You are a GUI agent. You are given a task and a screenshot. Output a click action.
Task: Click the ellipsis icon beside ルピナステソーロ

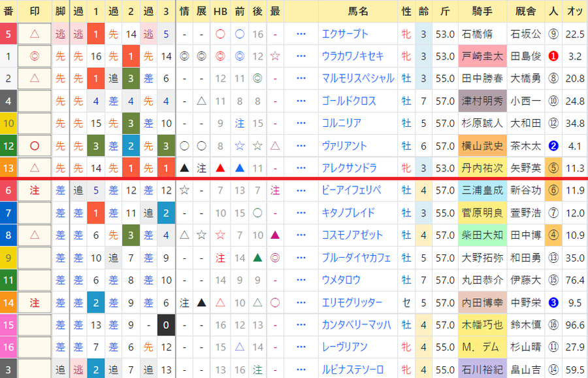coord(301,369)
